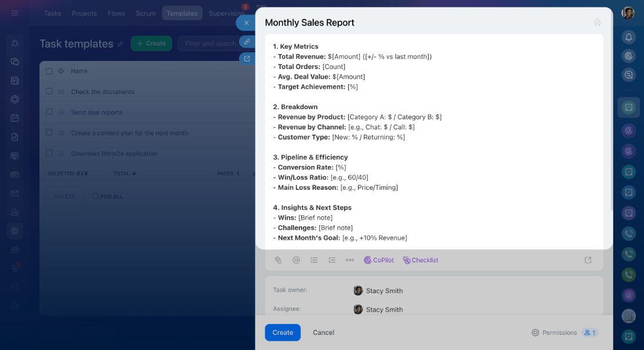The width and height of the screenshot is (644, 350).
Task: Apply bulleted list formatting
Action: (314, 260)
